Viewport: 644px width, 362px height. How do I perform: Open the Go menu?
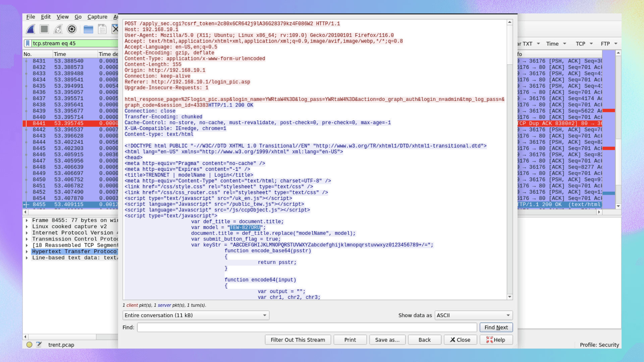tap(78, 17)
